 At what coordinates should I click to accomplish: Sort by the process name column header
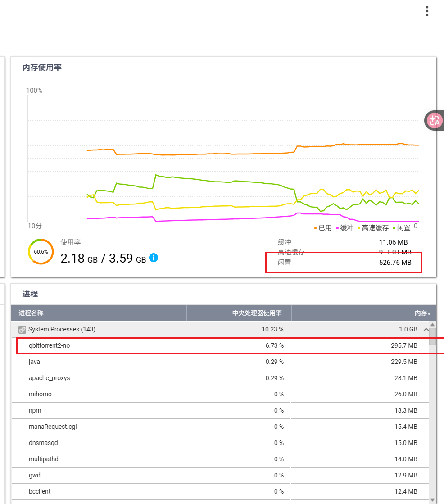point(31,313)
